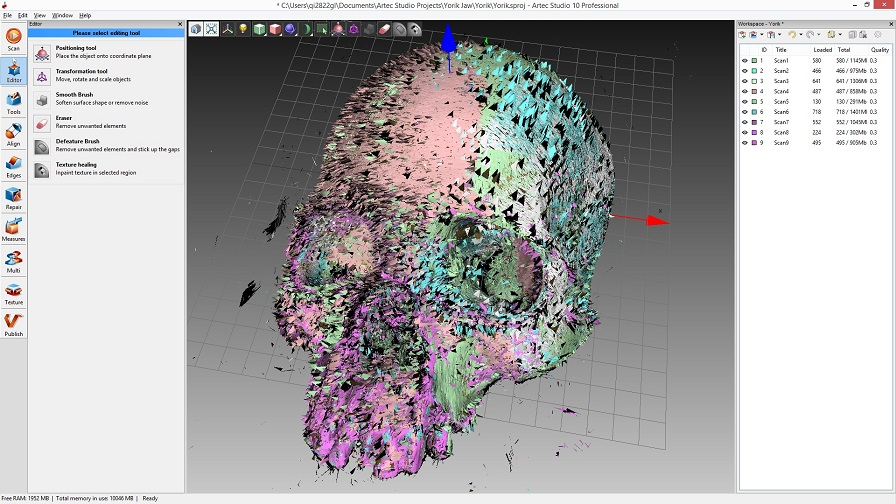Open the Scan panel in the sidebar
896x504 pixels.
pyautogui.click(x=14, y=40)
